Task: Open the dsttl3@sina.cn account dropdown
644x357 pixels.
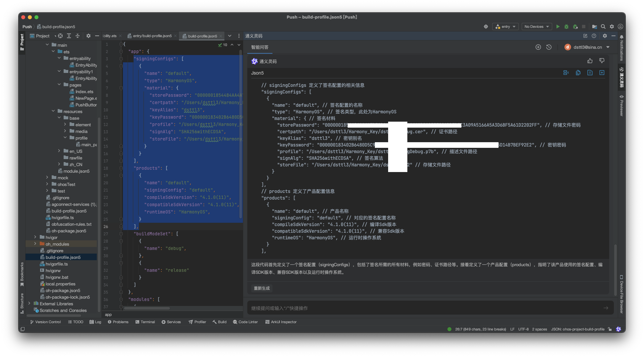Action: click(587, 47)
